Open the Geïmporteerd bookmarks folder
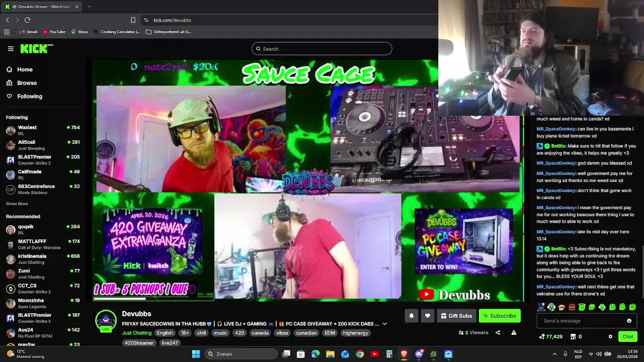 tap(169, 32)
